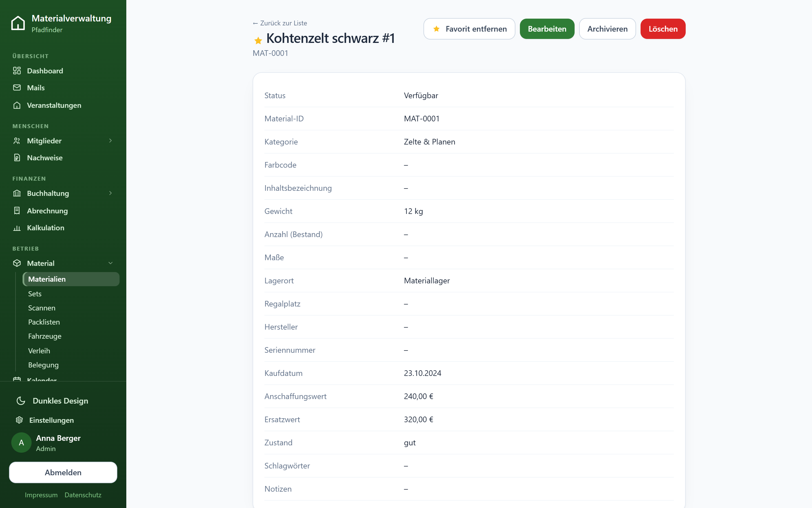
Task: Follow Zurück zur Liste link
Action: pyautogui.click(x=280, y=23)
